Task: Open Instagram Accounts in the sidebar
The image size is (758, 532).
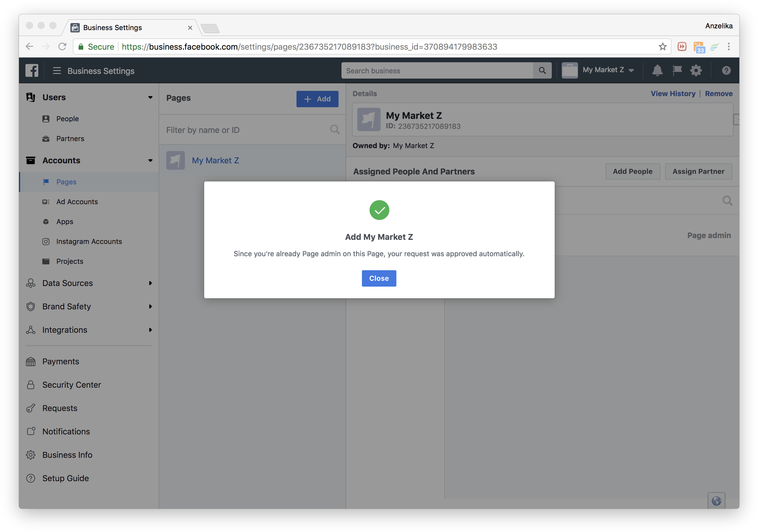Action: coord(89,241)
